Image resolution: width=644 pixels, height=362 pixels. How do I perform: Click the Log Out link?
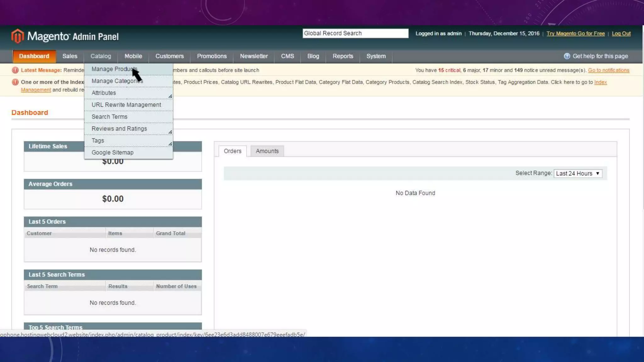(621, 34)
